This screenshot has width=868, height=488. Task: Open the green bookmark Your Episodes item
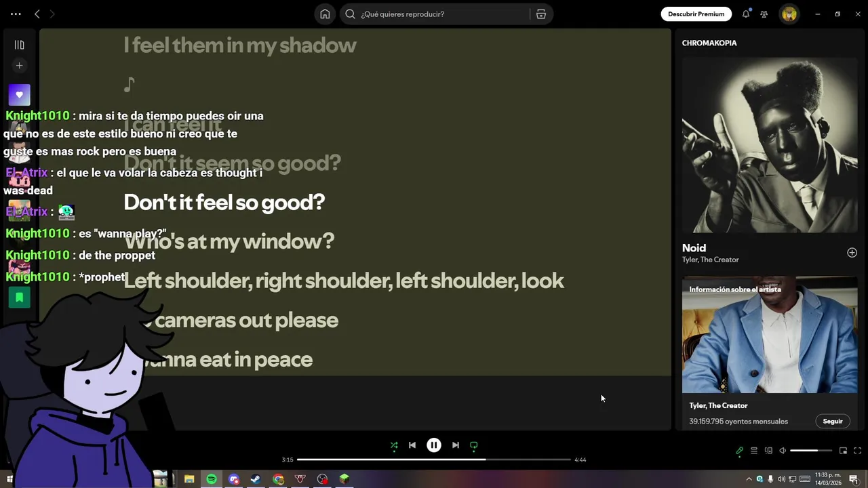pyautogui.click(x=19, y=297)
